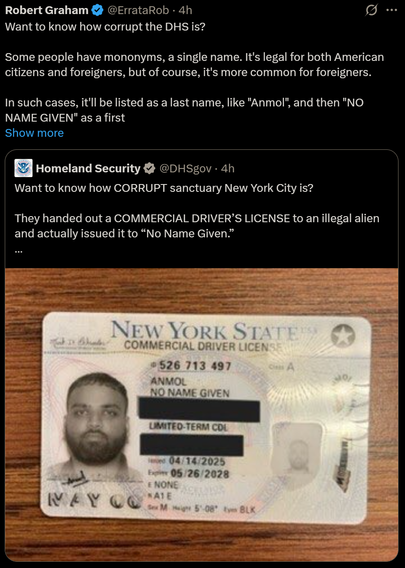
Task: Expand the quoted tweet's trailing ellipsis
Action: pyautogui.click(x=18, y=250)
